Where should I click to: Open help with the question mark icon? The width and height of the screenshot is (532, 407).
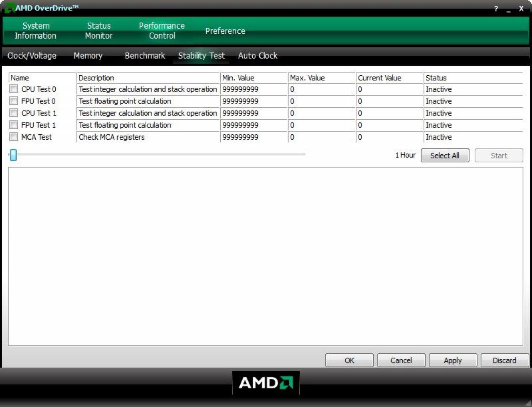pyautogui.click(x=496, y=8)
